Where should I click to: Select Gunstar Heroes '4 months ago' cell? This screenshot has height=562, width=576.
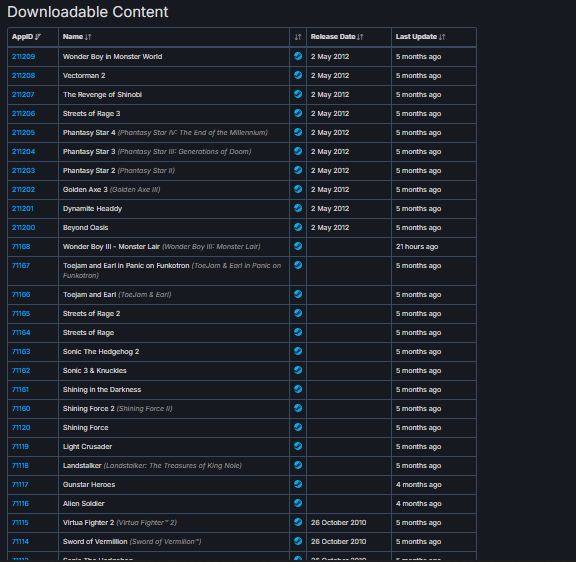[x=434, y=484]
